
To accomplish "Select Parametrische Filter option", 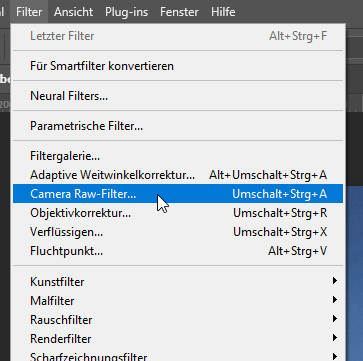I will pos(178,126).
